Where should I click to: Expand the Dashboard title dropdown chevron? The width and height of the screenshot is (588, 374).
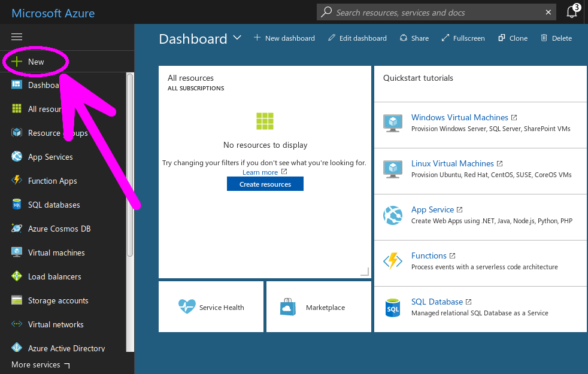[x=237, y=38]
